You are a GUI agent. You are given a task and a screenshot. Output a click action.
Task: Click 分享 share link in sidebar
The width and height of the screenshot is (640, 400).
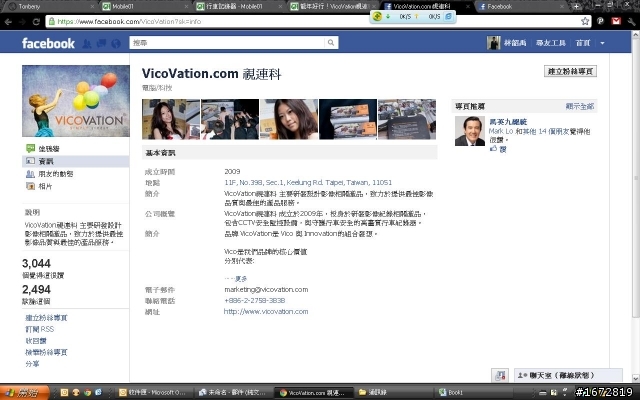click(x=32, y=363)
